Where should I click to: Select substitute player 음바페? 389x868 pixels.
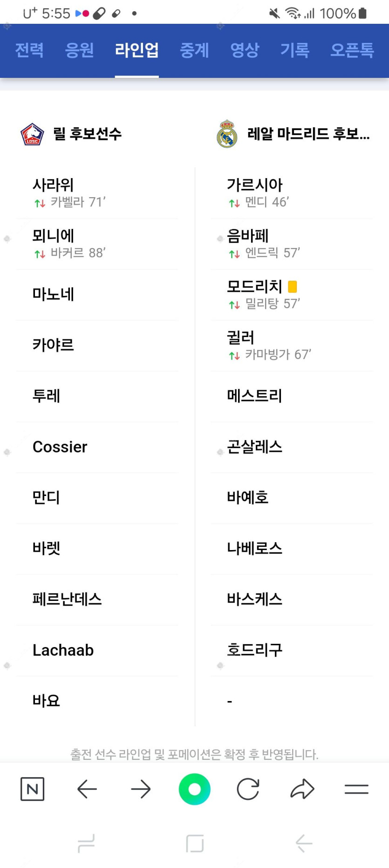tap(248, 236)
